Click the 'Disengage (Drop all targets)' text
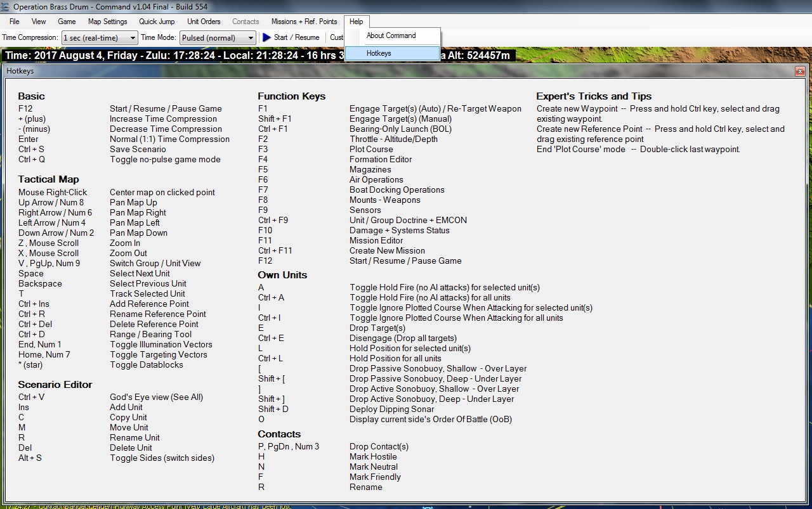This screenshot has width=812, height=509. click(x=403, y=338)
